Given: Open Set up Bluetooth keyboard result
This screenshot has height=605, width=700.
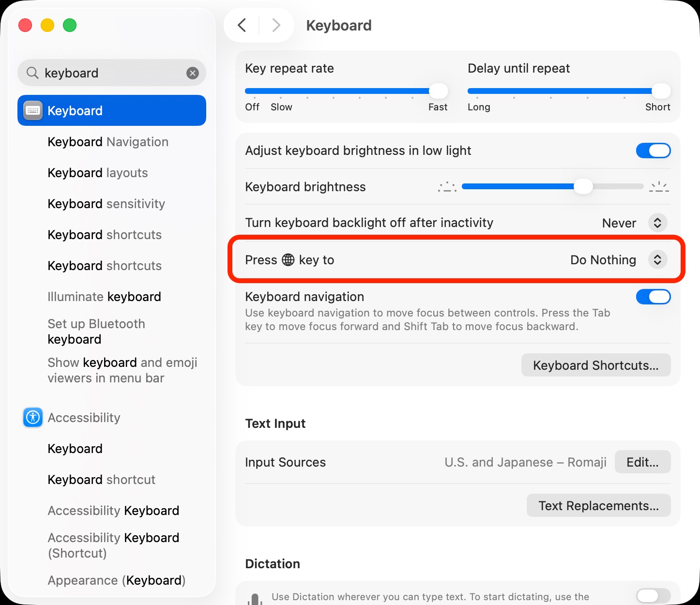Looking at the screenshot, I should (96, 332).
